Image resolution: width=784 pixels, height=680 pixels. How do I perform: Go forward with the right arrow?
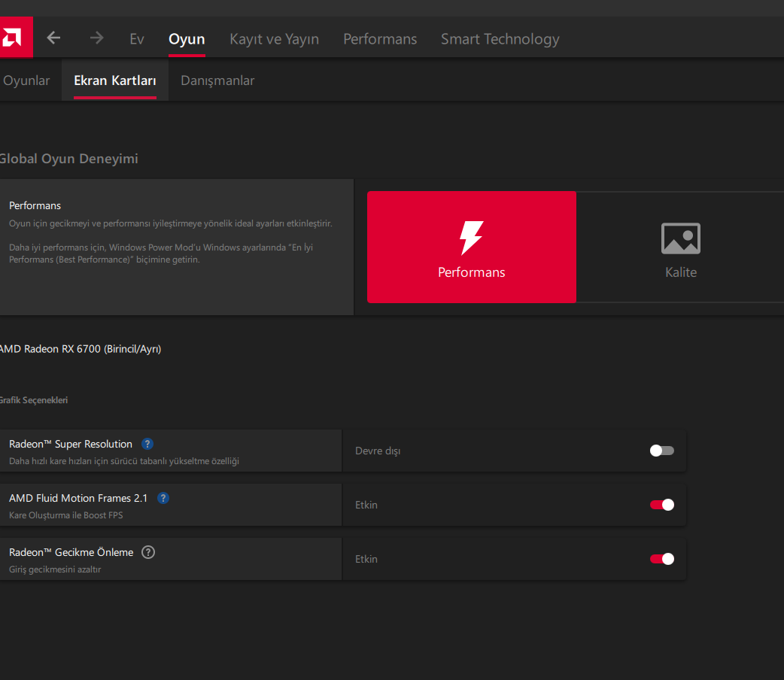click(x=96, y=38)
